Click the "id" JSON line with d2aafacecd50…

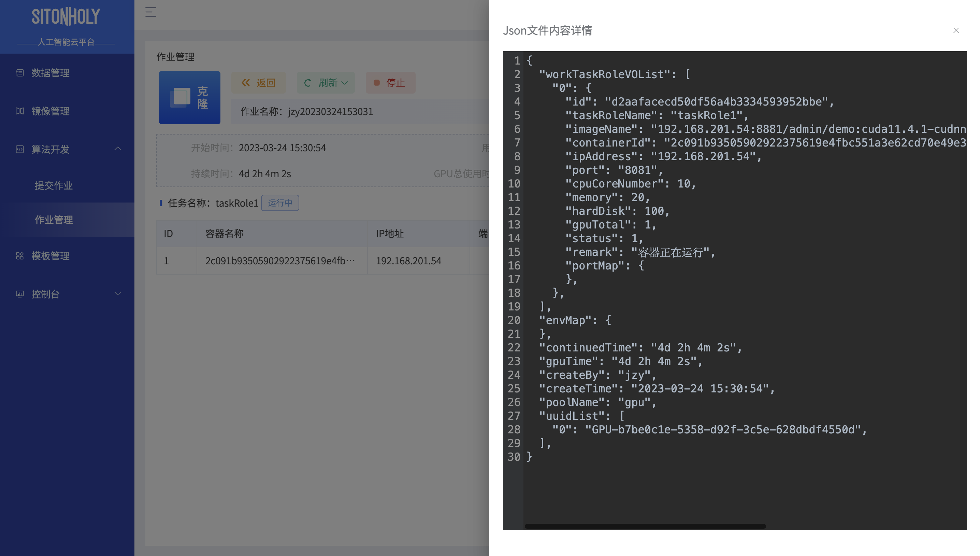coord(700,101)
